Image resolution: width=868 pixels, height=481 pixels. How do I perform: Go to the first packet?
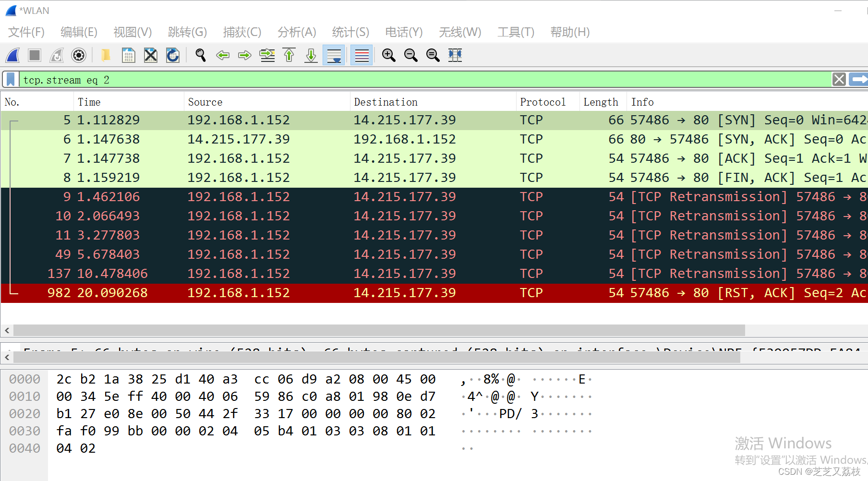(289, 55)
